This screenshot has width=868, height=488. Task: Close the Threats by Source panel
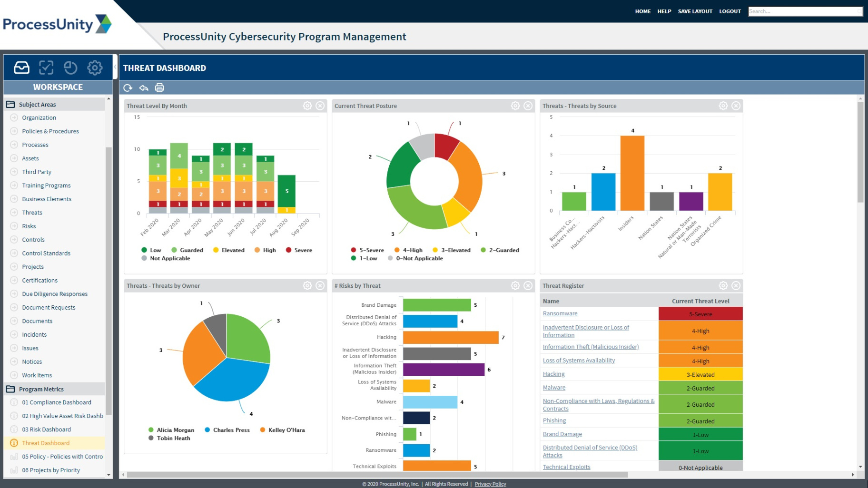pos(736,106)
